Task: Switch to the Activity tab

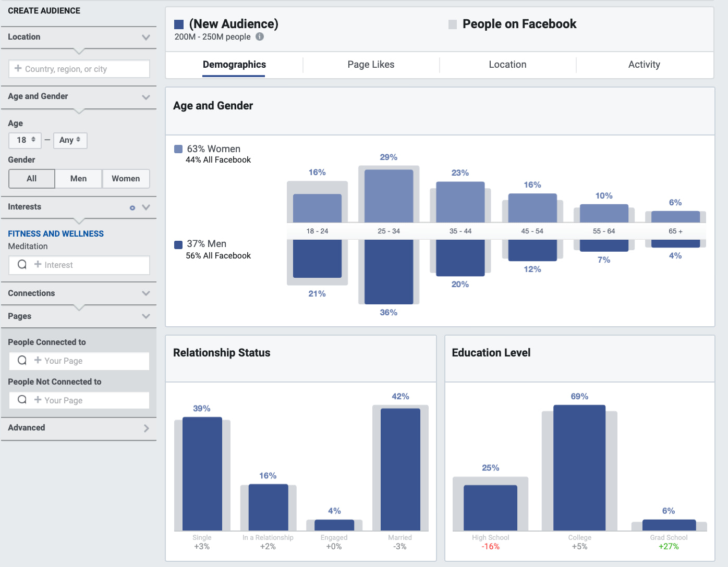Action: pos(644,65)
